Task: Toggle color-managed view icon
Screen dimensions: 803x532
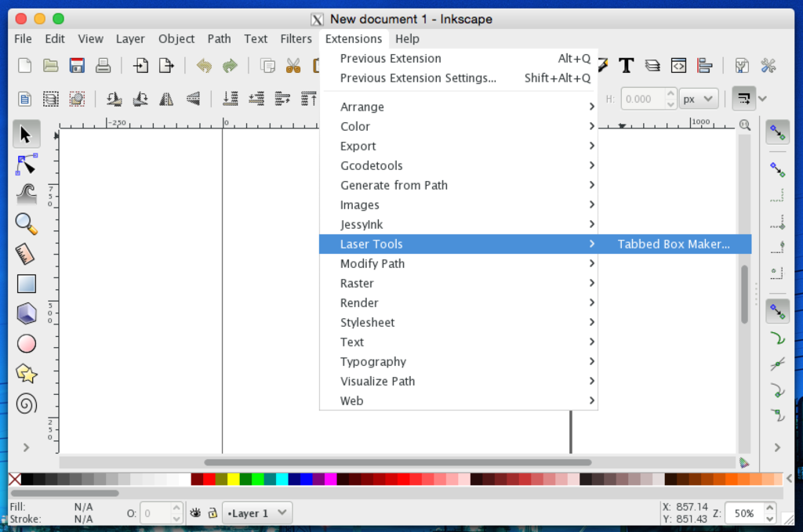Action: 744,463
